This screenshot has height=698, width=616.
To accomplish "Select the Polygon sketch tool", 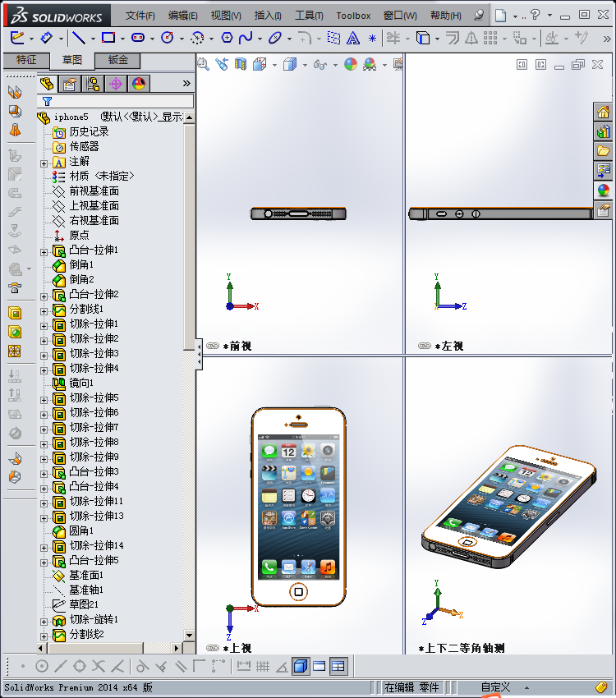I will point(227,38).
